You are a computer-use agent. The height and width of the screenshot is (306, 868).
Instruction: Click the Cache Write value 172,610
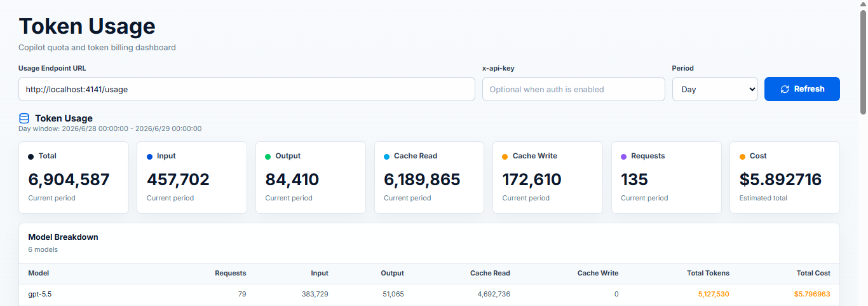(x=532, y=179)
